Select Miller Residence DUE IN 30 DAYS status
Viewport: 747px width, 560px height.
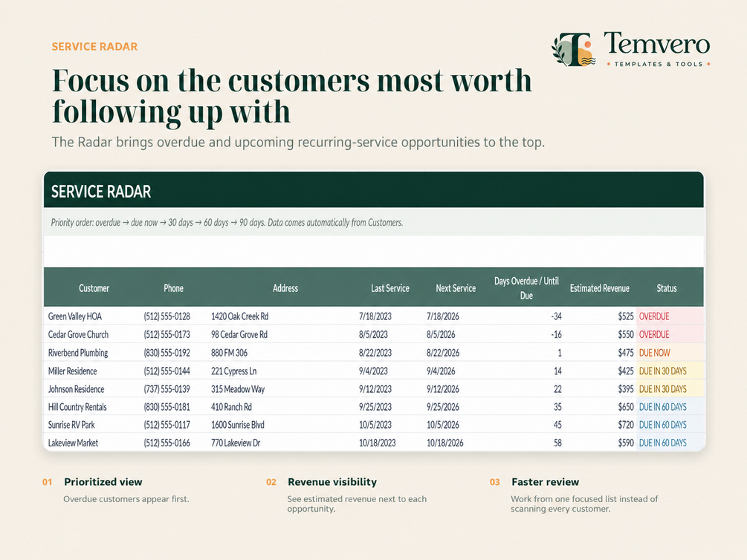(x=663, y=371)
